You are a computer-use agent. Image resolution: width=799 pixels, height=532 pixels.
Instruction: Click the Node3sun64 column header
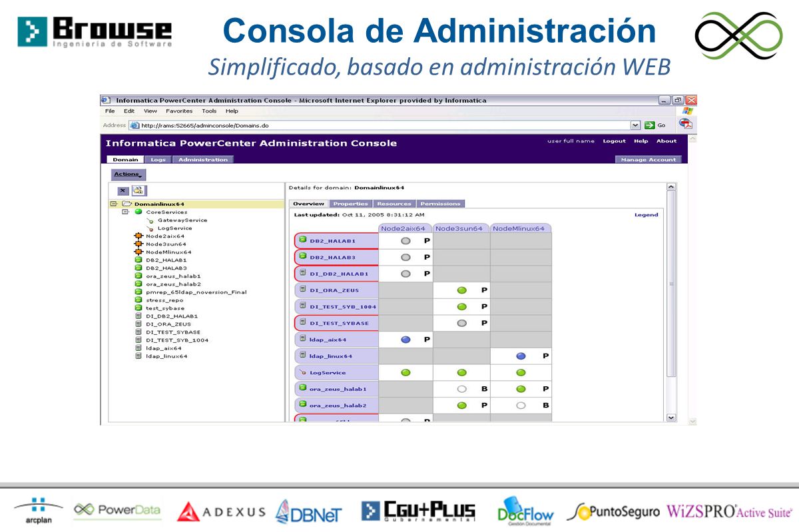[x=461, y=228]
